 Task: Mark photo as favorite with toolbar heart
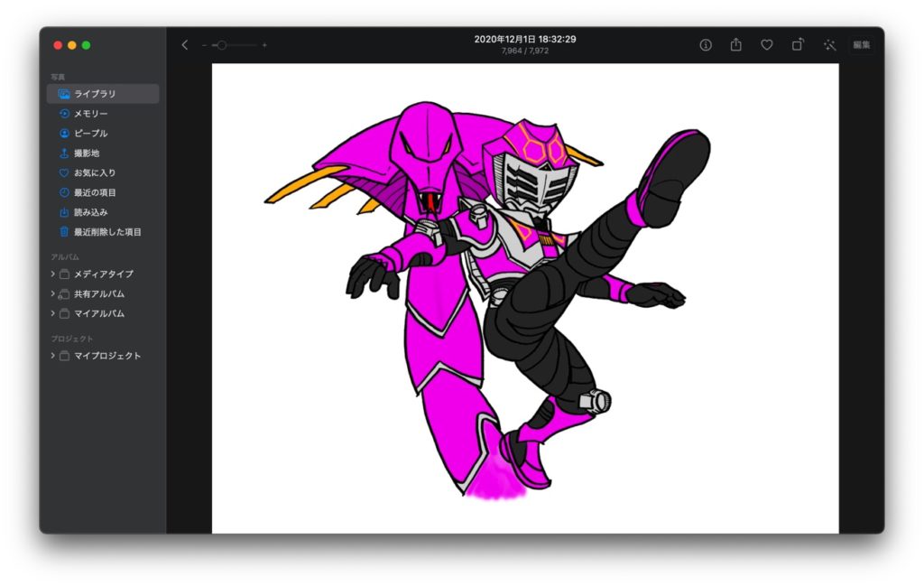pos(767,45)
